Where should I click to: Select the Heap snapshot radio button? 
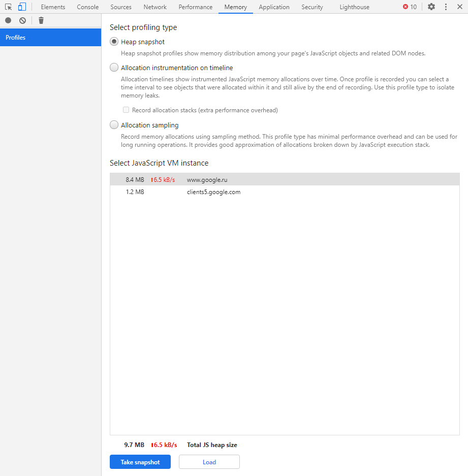click(x=114, y=42)
